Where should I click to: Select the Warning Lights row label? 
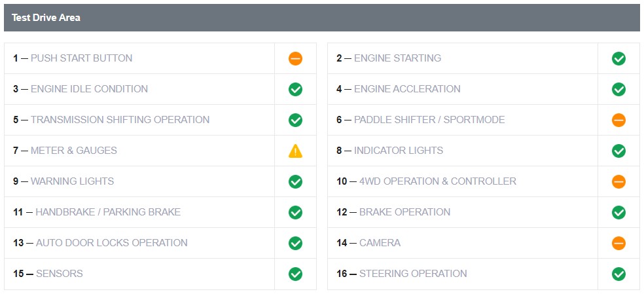(x=72, y=181)
